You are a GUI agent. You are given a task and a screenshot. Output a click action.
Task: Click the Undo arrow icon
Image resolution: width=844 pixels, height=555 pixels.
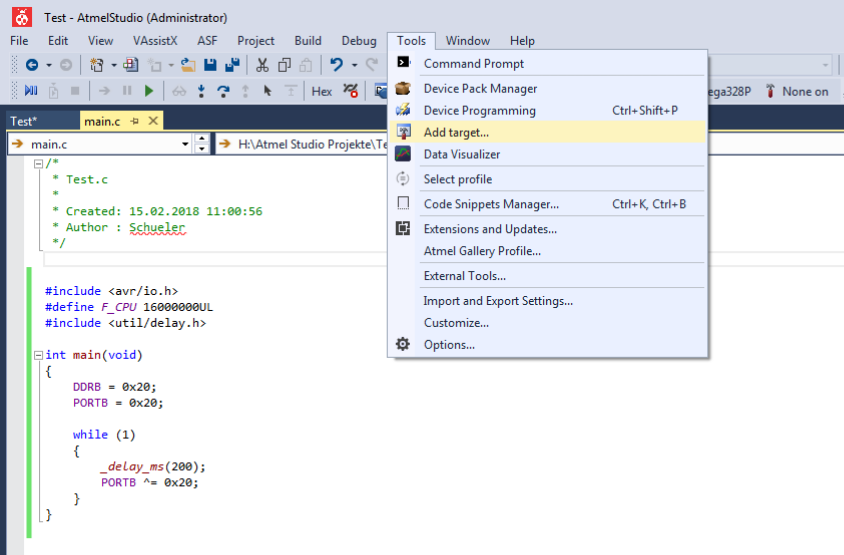click(336, 65)
